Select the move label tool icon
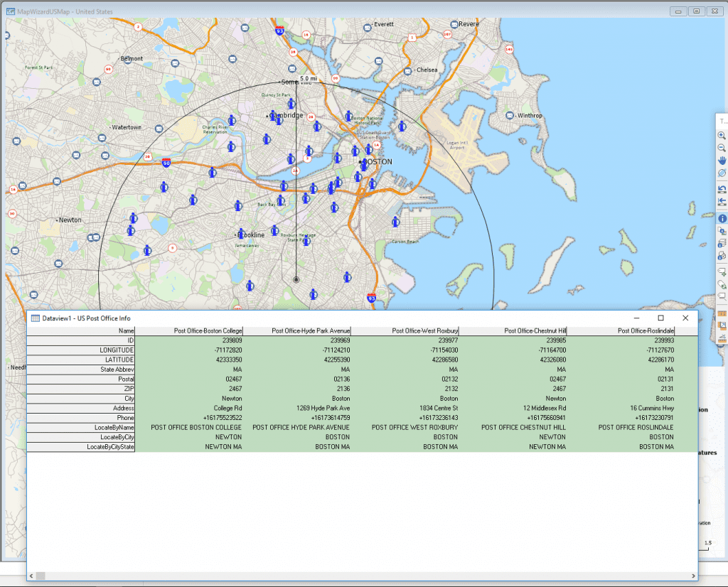The image size is (728, 587). click(x=722, y=272)
